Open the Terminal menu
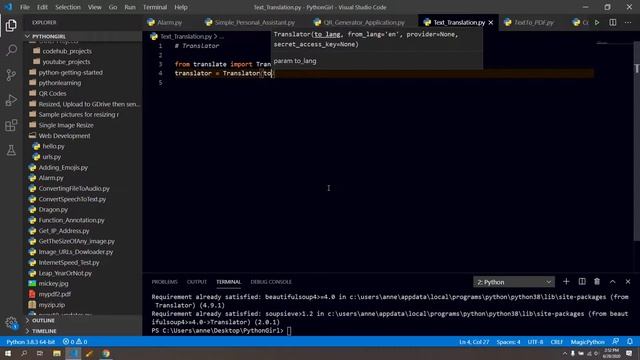The height and width of the screenshot is (360, 640). tap(155, 7)
